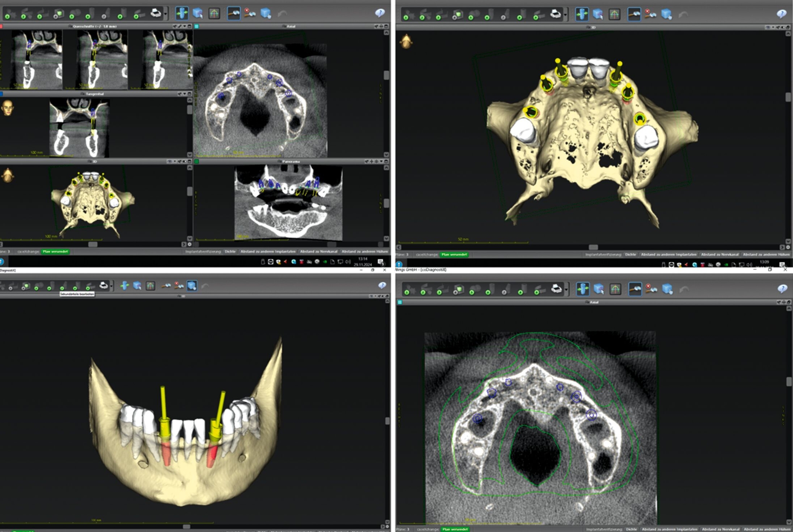Toggle Abstand zu anderen Implantaten below large maxilla view
Screen dimensions: 793x532
click(x=668, y=255)
